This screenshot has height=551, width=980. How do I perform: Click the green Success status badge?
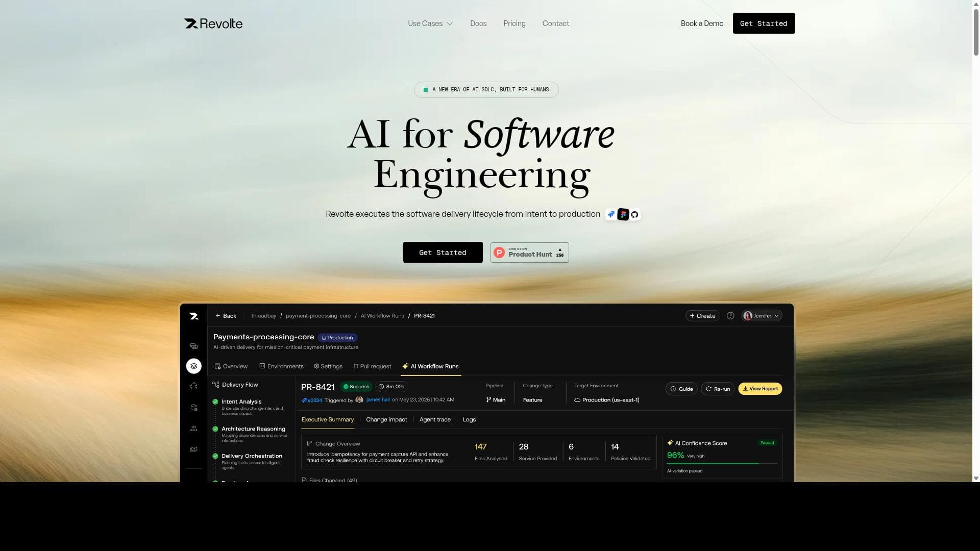coord(356,387)
